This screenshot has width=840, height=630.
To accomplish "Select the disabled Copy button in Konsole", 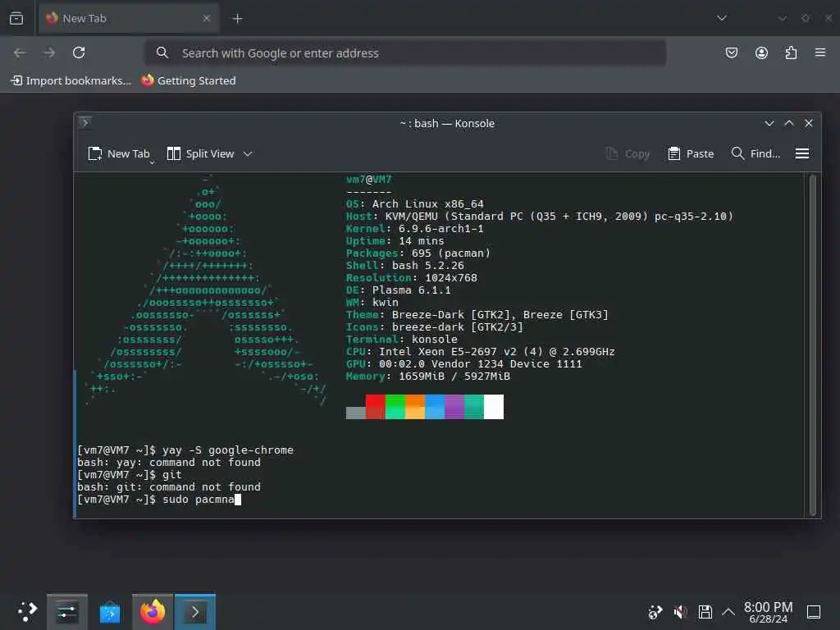I will pyautogui.click(x=628, y=153).
